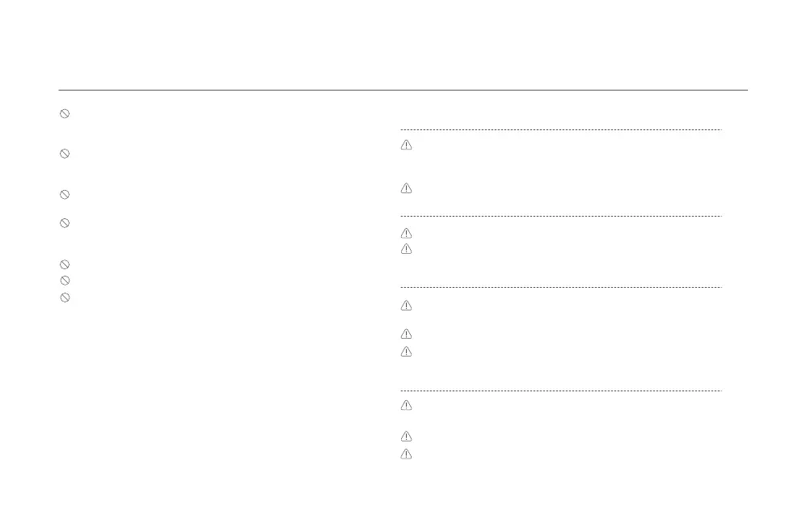
Task: Click middle warning triangle in the third dashed section
Action: 406,334
